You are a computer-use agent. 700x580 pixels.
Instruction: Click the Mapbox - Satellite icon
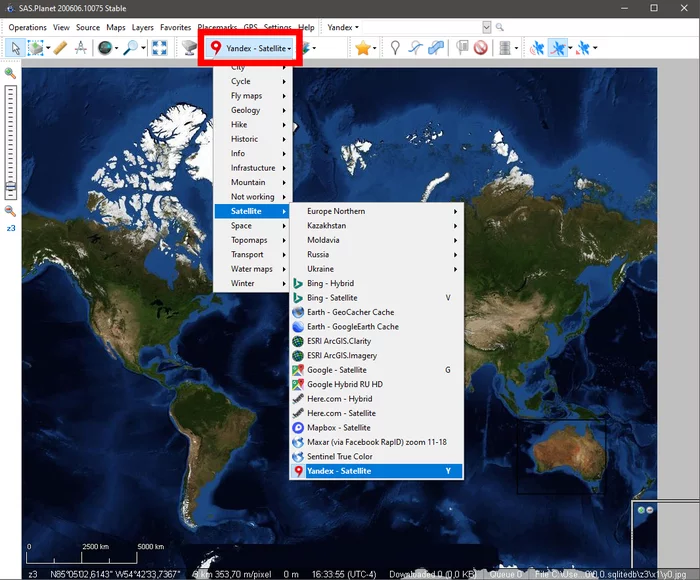click(298, 428)
